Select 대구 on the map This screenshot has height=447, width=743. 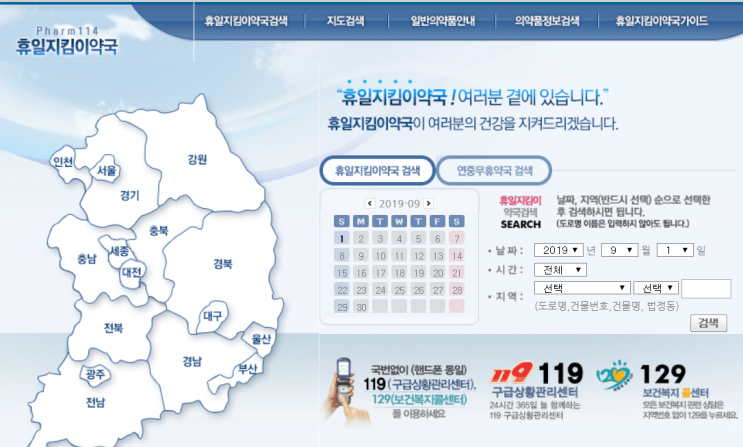point(213,316)
